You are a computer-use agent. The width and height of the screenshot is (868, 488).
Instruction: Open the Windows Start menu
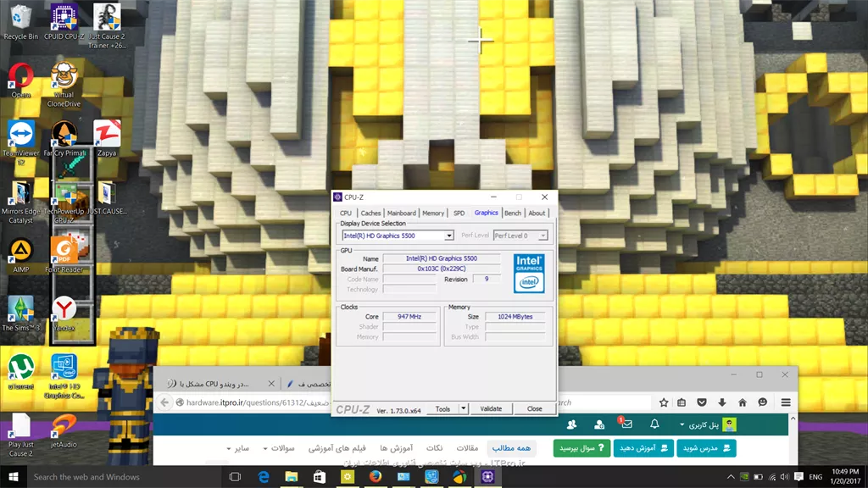pyautogui.click(x=14, y=477)
